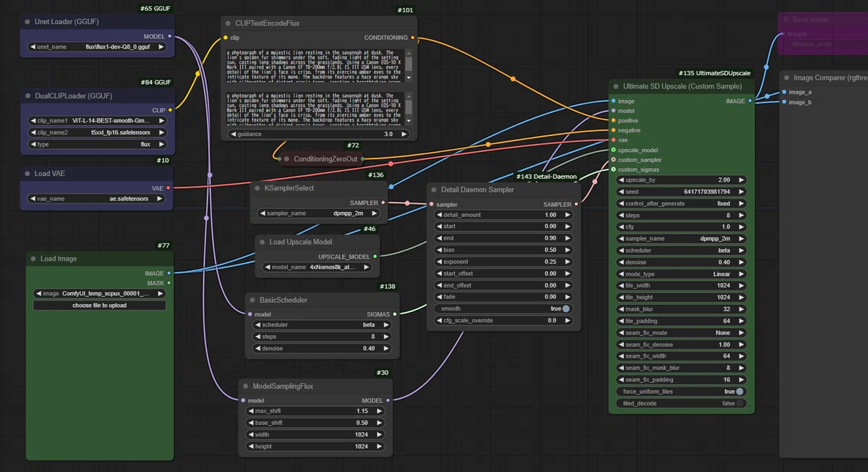Collapse the Unet Loader (GGUF) node with its title dot
Image resolution: width=868 pixels, height=472 pixels.
tap(27, 22)
